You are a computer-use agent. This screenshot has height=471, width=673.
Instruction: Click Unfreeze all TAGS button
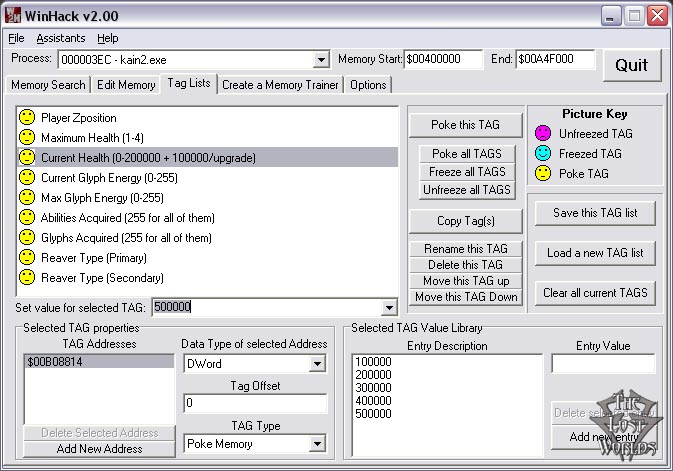pos(467,190)
